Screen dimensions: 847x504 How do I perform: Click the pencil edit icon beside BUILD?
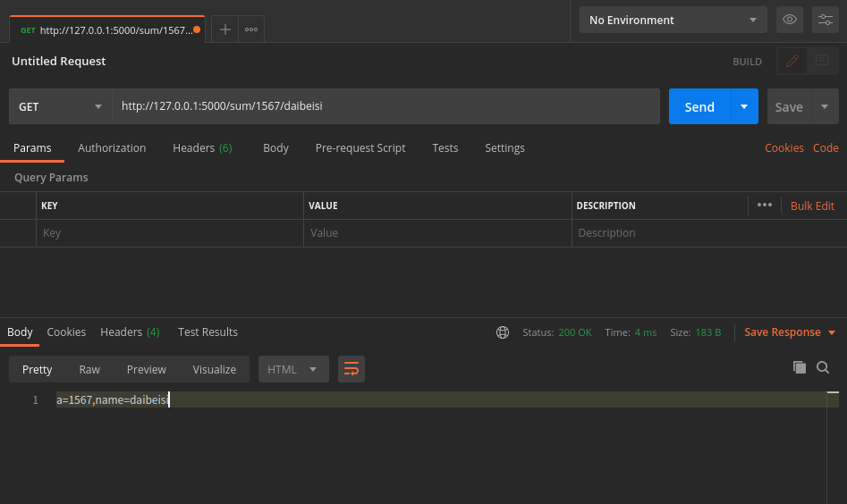792,61
